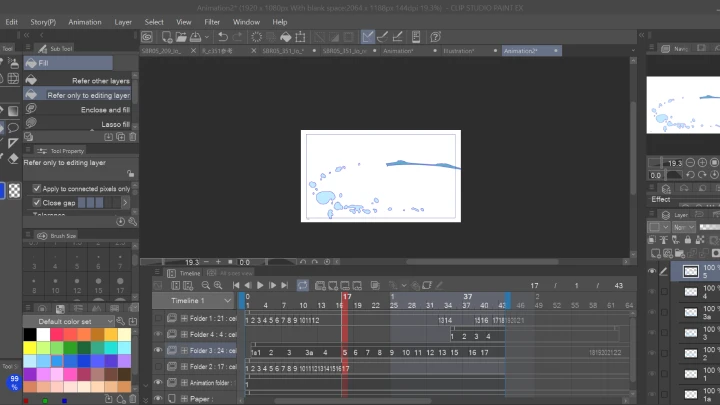Toggle visibility of Folder 2 track
This screenshot has width=720, height=405.
click(158, 366)
